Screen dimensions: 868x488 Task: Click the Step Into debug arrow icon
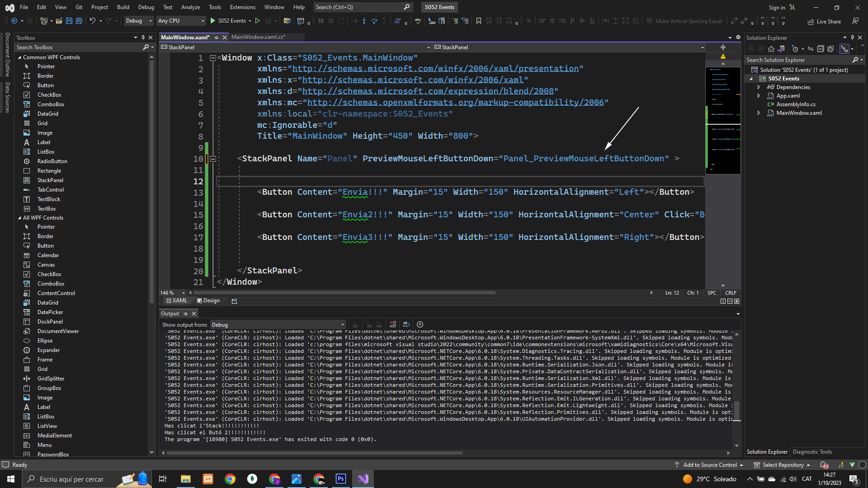(x=364, y=21)
